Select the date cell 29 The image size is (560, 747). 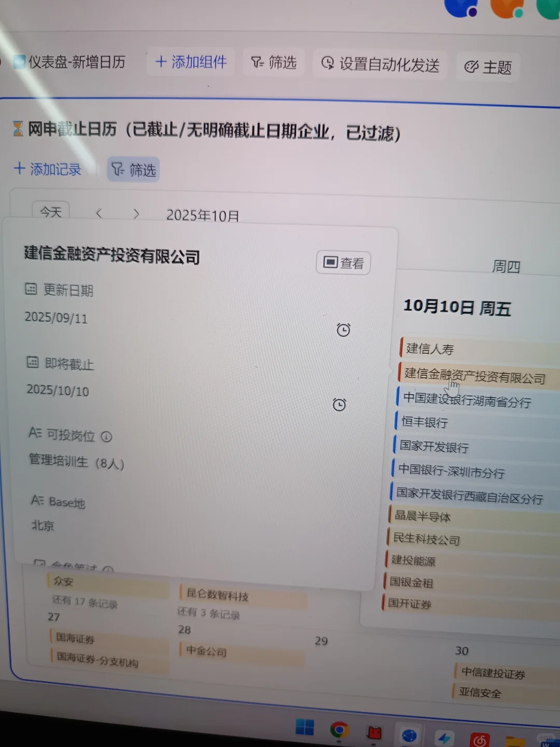pos(321,641)
